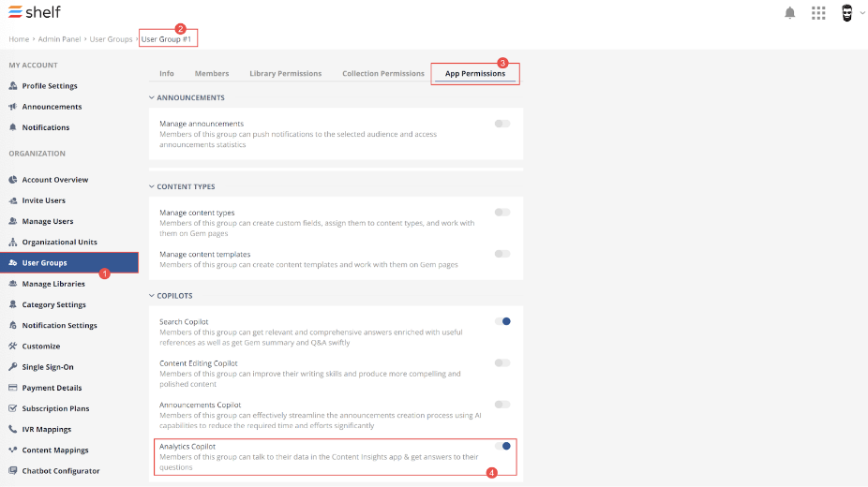Click the User Groups sidebar icon

pyautogui.click(x=13, y=262)
